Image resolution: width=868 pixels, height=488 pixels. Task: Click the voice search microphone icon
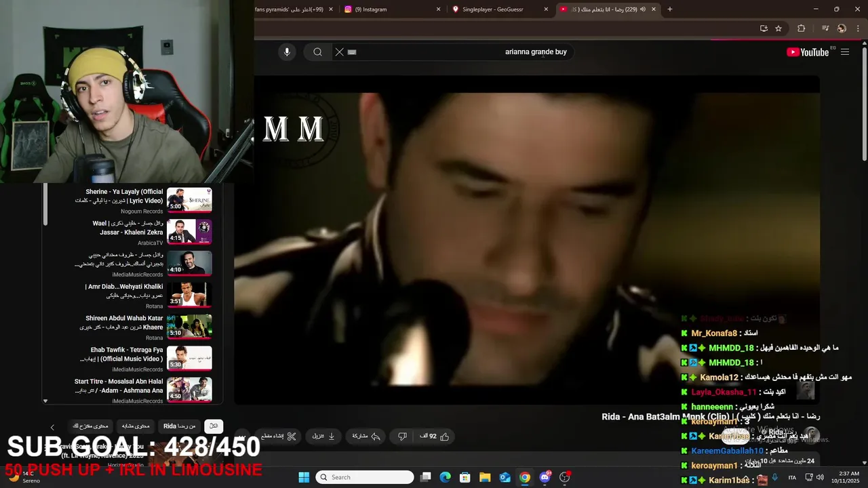[287, 52]
